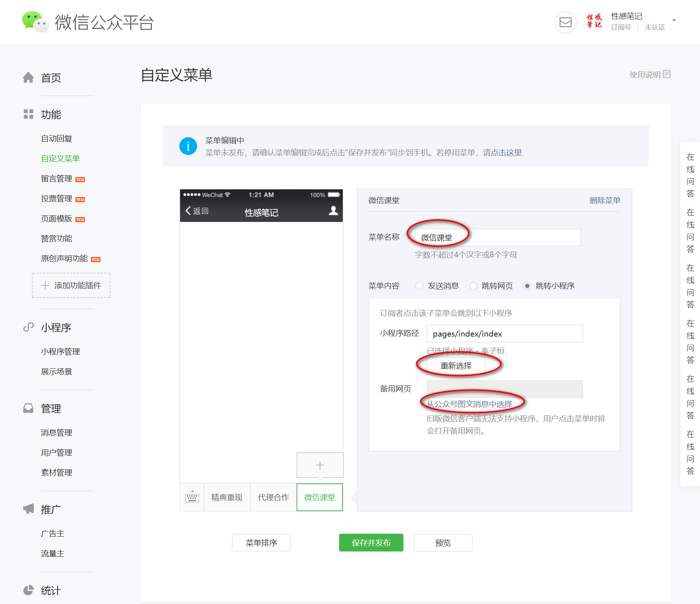Open 素材管理 in the sidebar
This screenshot has width=700, height=604.
57,473
